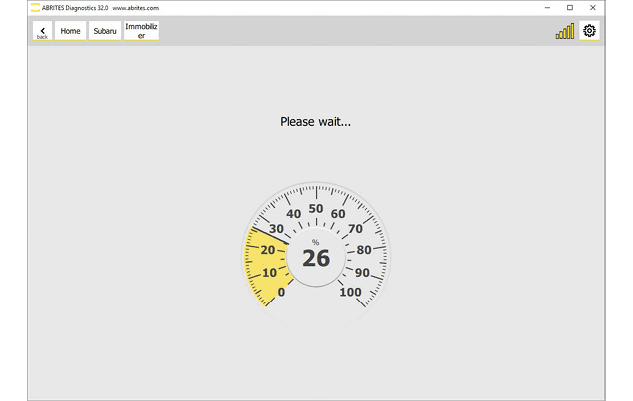Maximize the ABRITES Diagnostics window
633x401 pixels.
click(570, 7)
